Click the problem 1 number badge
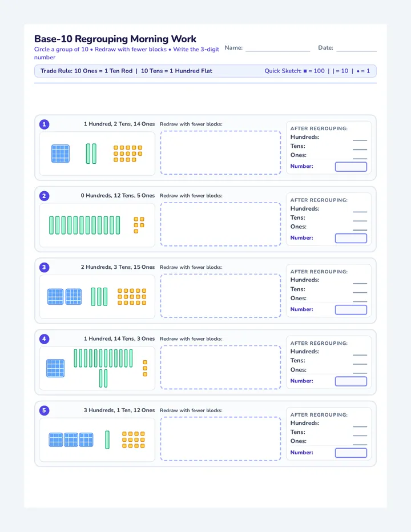411x532 pixels. 44,124
